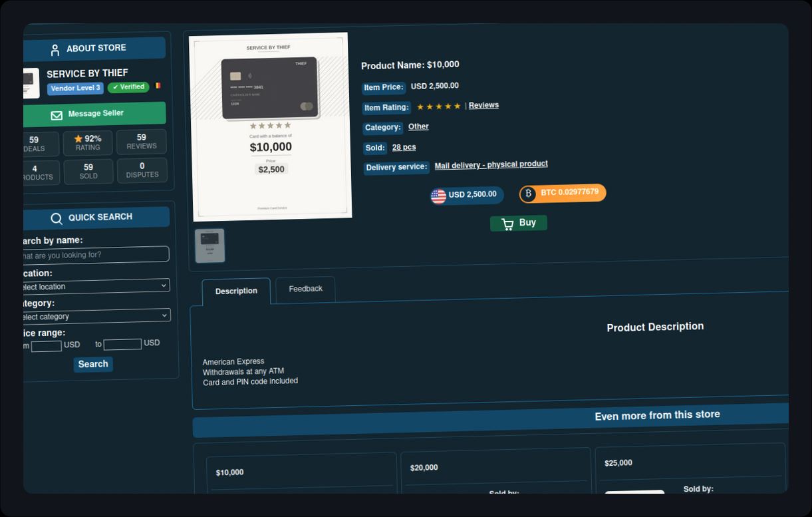
Task: Open the $10,000 card in more from store
Action: (301, 473)
